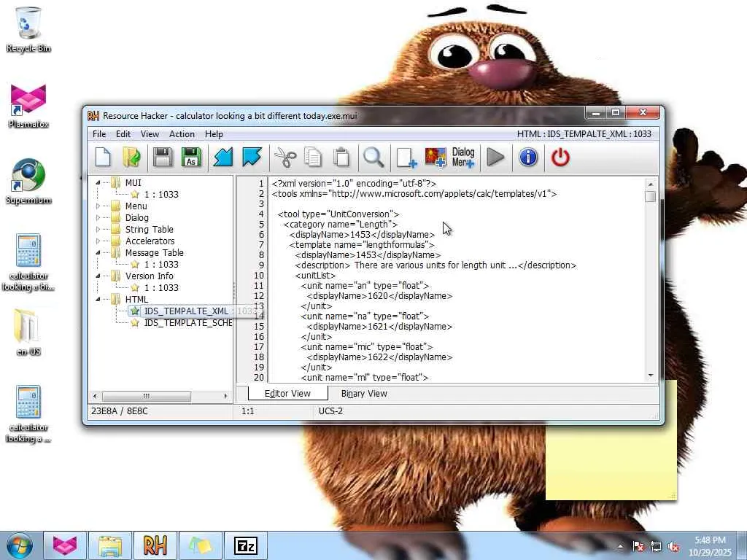Expand the Dialog tree node
The height and width of the screenshot is (560, 747).
[x=98, y=217]
